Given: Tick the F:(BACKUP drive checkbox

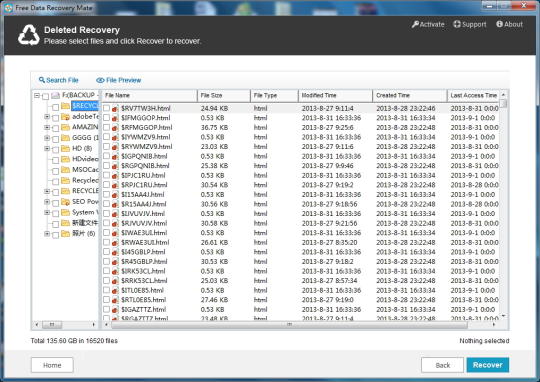Looking at the screenshot, I should point(45,96).
